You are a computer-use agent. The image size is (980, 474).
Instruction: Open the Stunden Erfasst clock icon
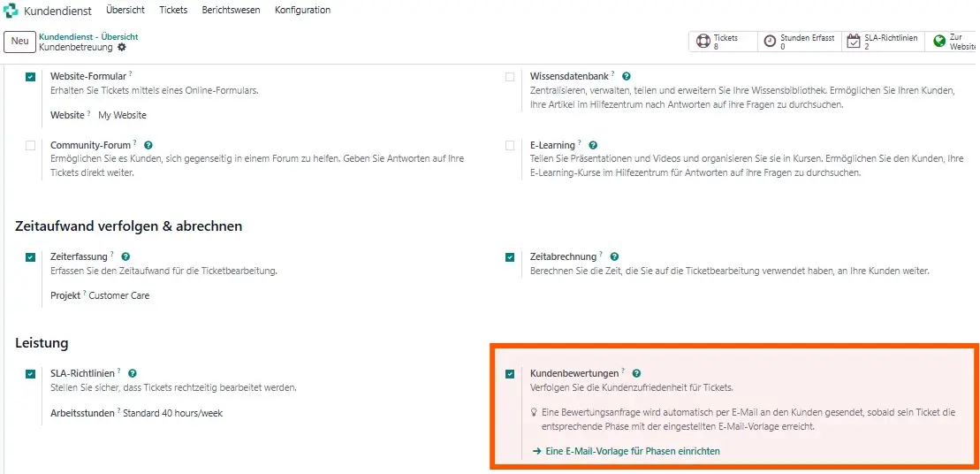click(x=770, y=42)
